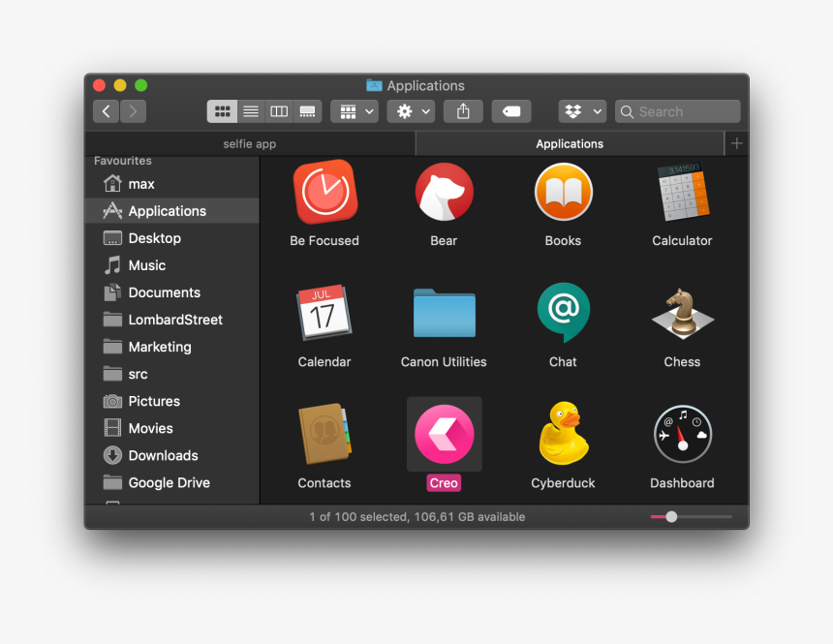Open the gear Action menu dropdown
The height and width of the screenshot is (644, 833).
(411, 111)
